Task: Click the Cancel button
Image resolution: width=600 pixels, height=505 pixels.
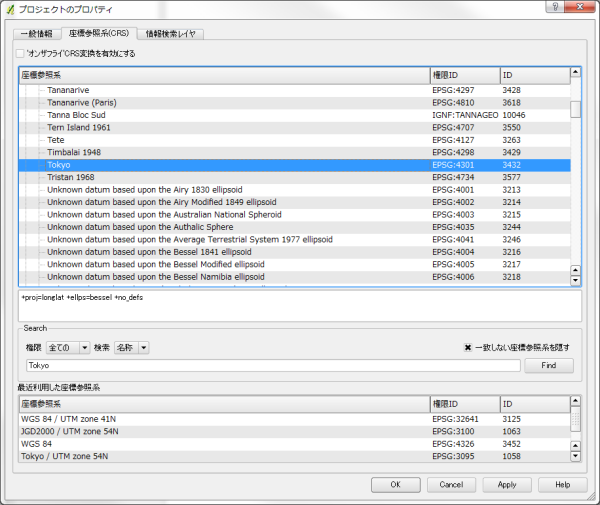Action: point(451,485)
